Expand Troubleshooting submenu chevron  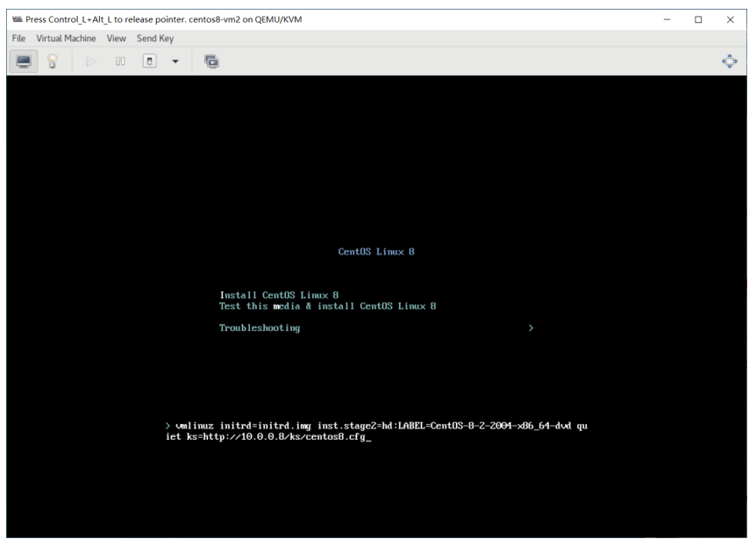pos(531,327)
